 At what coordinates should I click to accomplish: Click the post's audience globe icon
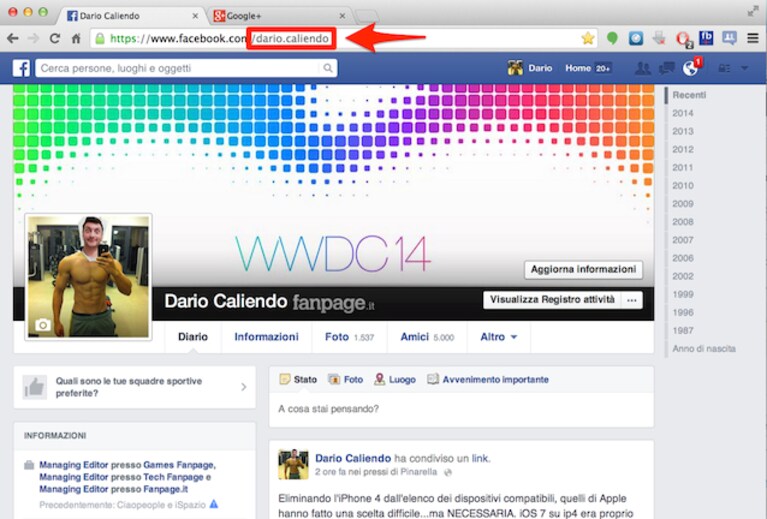(448, 472)
